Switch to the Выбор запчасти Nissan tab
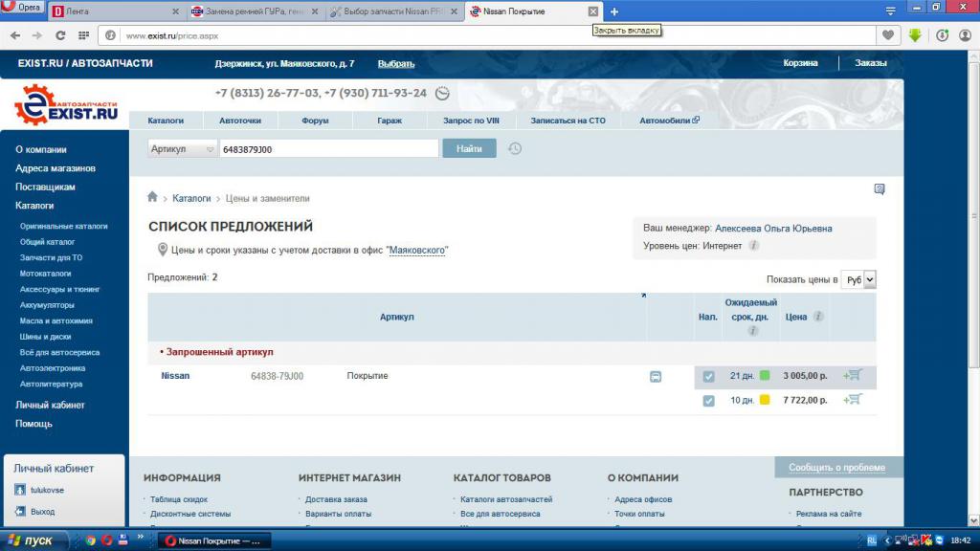This screenshot has width=980, height=551. 394,11
